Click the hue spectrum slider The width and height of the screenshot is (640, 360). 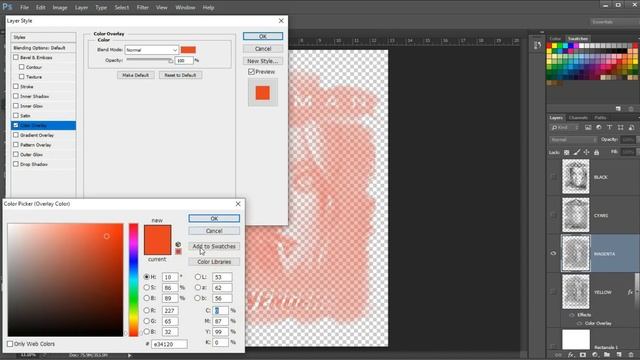point(133,280)
